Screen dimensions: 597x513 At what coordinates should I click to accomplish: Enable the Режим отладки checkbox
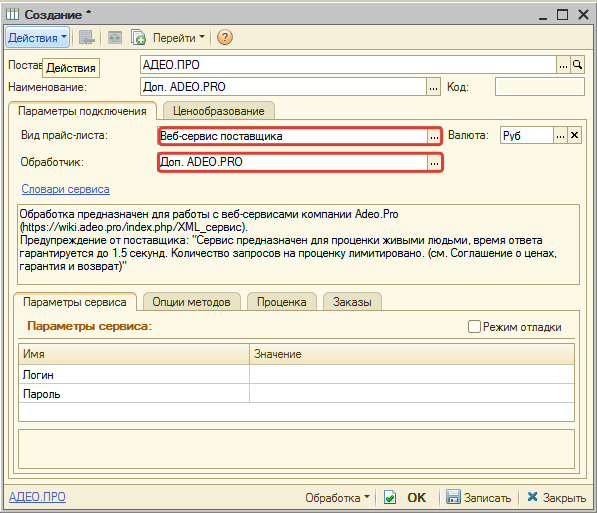point(474,326)
